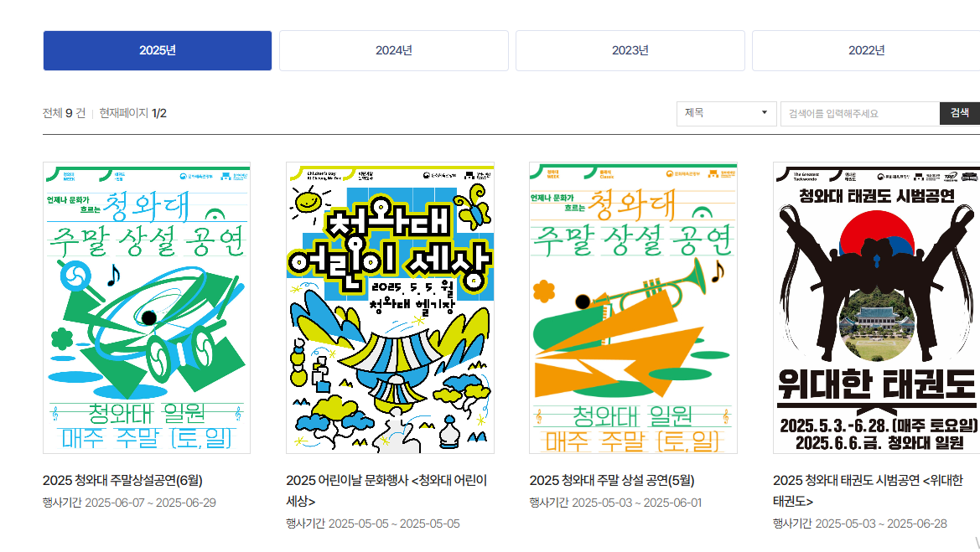Open the orange trumpet 주말 상설 공연 poster
The width and height of the screenshot is (980, 552).
[x=633, y=308]
